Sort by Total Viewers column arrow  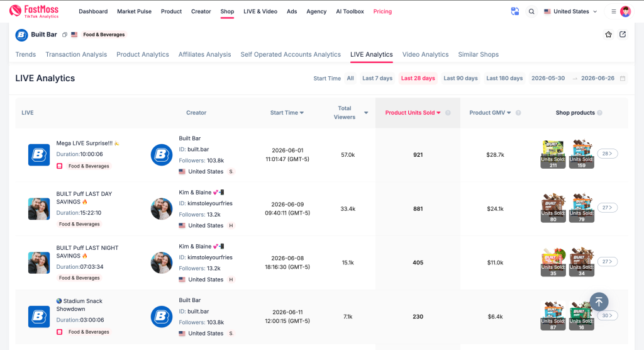point(366,113)
